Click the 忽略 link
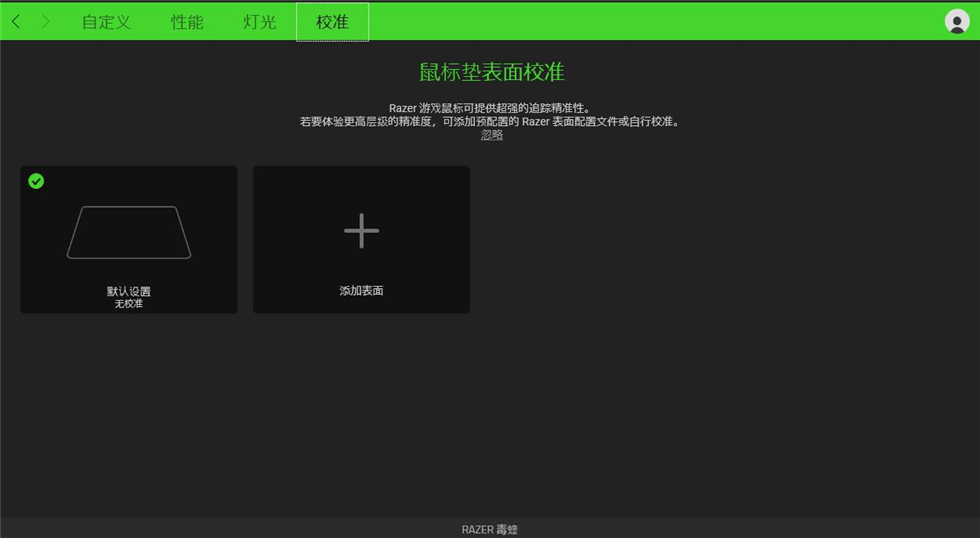 point(492,135)
